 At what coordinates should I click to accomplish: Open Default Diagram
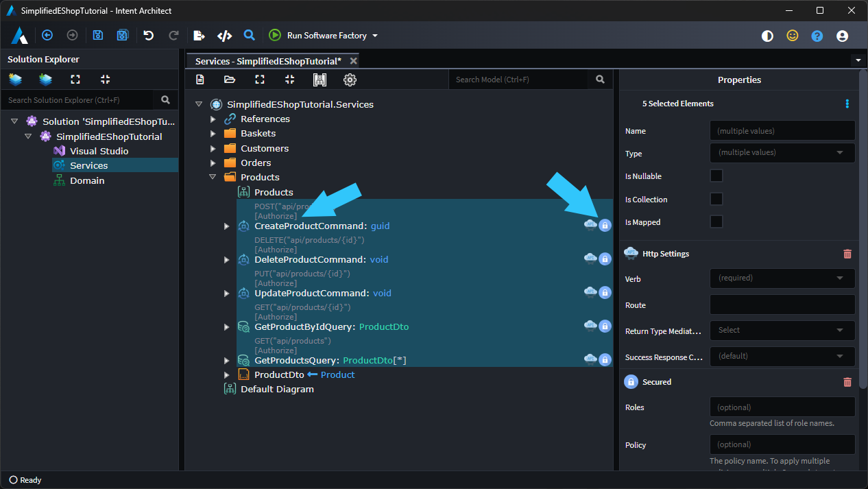(x=277, y=389)
